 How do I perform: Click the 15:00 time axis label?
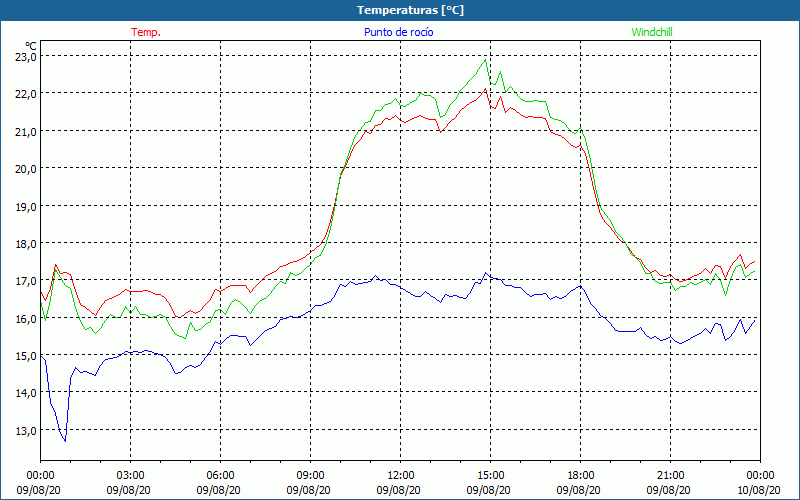tap(490, 476)
